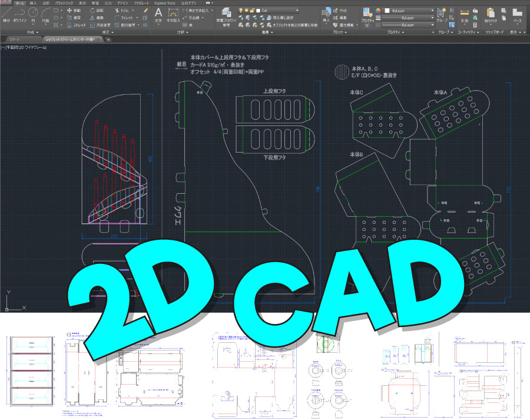The height and width of the screenshot is (420, 530).
Task: Open the 挿入 ribbon tab
Action: point(32,3)
